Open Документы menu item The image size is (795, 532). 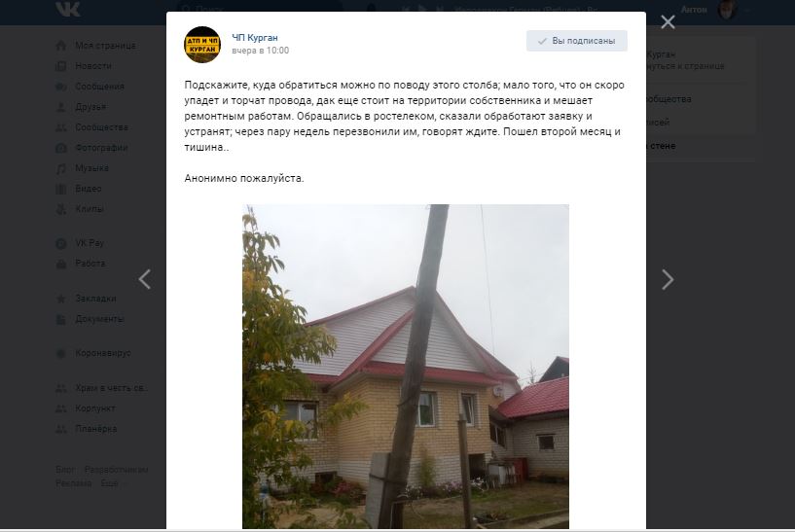coord(99,319)
